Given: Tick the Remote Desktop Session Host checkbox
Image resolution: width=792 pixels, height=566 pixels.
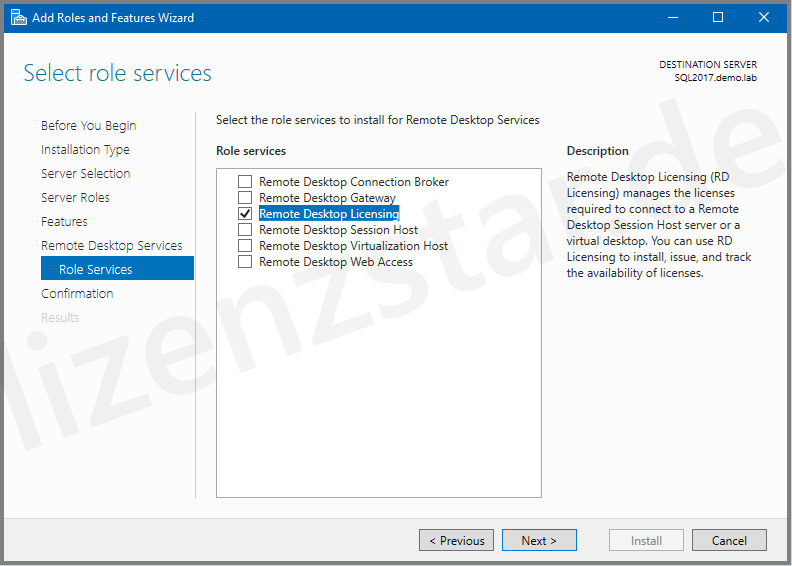Looking at the screenshot, I should tap(245, 230).
